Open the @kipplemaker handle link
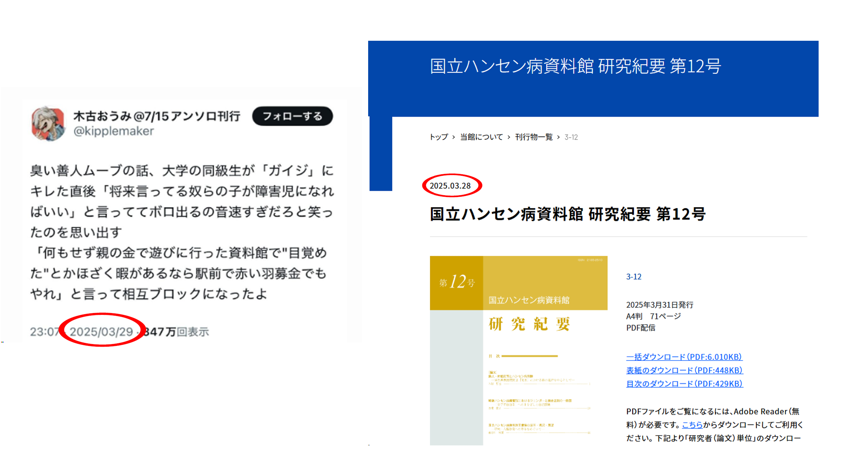 (113, 131)
